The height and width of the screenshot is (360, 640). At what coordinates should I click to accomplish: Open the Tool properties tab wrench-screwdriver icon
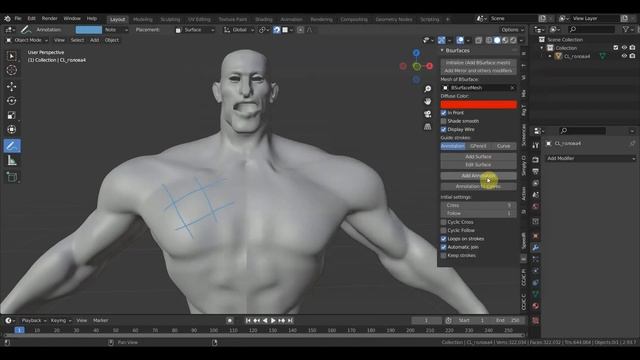(x=536, y=145)
